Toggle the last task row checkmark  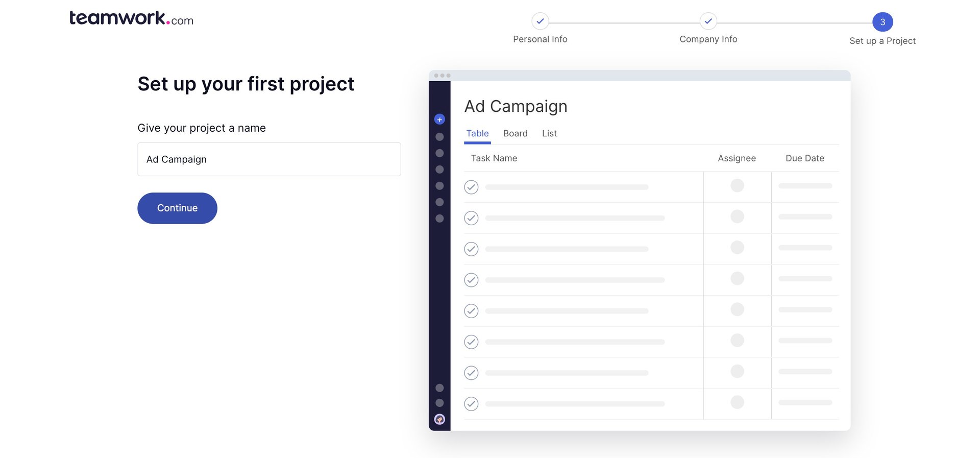pos(471,404)
